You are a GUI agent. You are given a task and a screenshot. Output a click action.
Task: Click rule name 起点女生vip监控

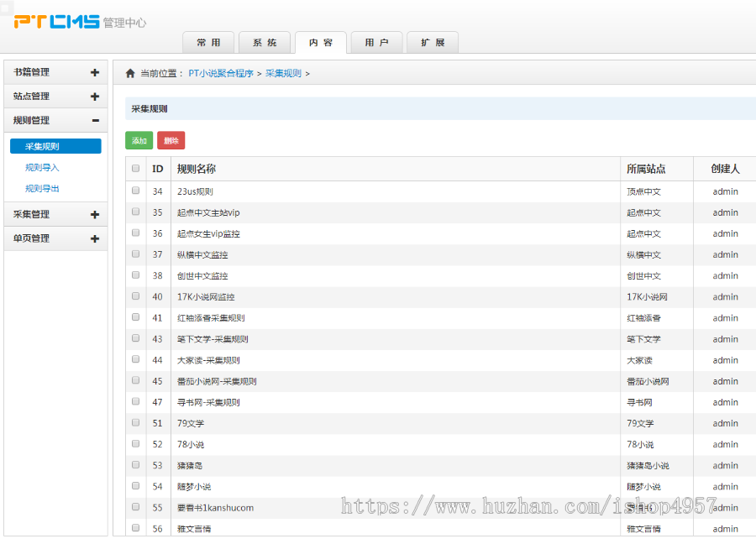coord(208,233)
